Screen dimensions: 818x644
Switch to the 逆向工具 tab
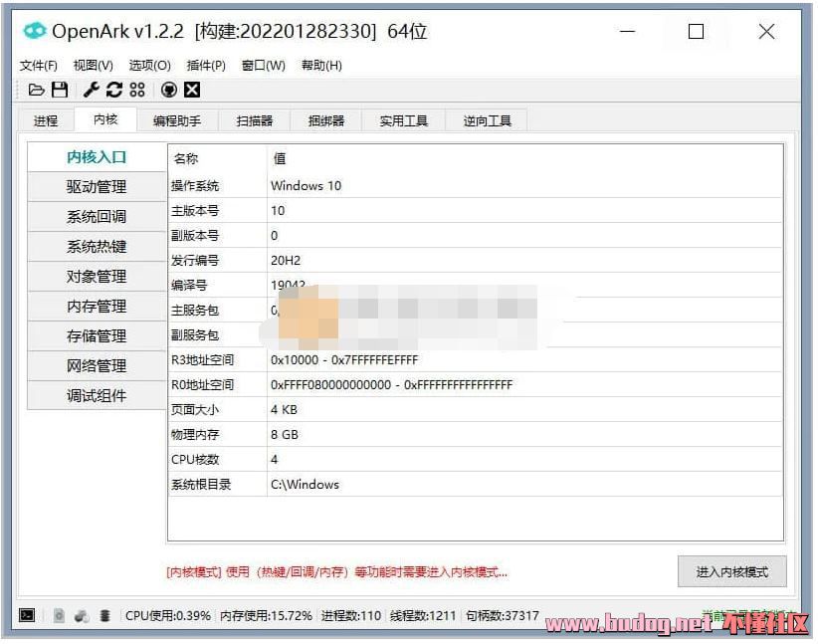pos(487,120)
